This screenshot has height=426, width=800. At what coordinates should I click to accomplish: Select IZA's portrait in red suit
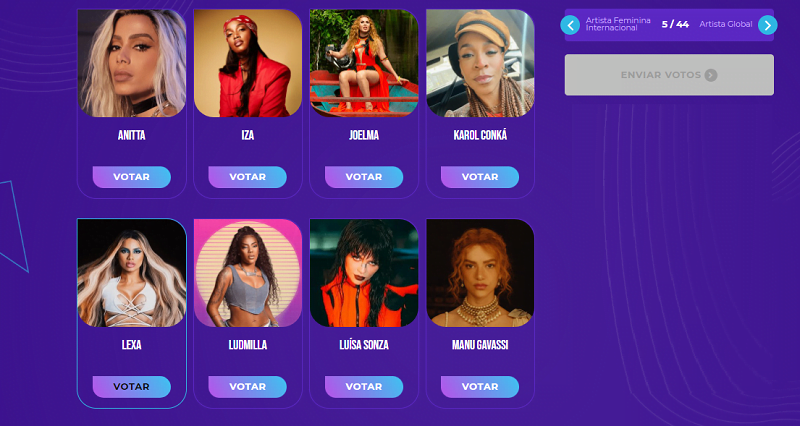pos(247,63)
